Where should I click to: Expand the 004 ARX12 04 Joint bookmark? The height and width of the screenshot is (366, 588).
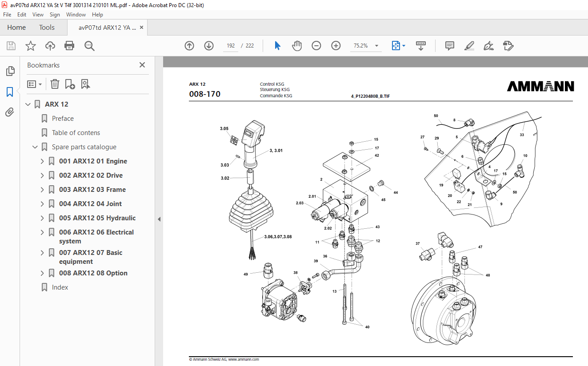[43, 204]
